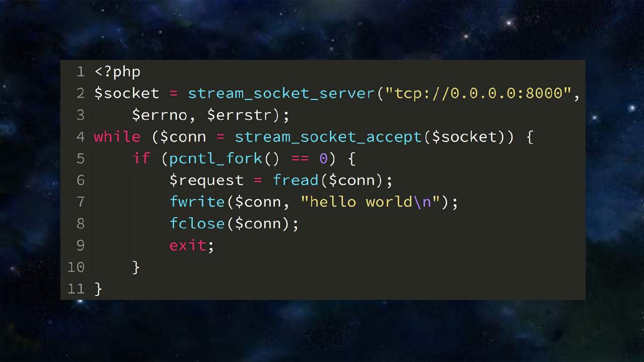Click the closing brace on line 11

[98, 289]
